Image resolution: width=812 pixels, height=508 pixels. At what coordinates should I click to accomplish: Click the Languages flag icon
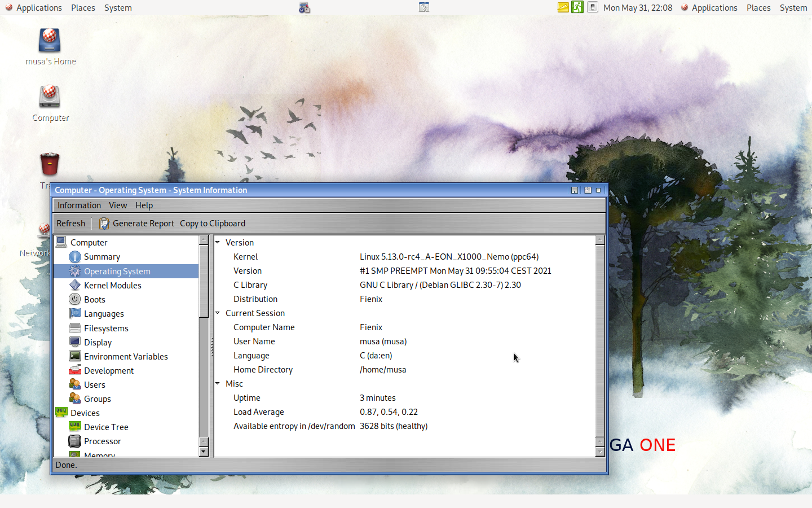pyautogui.click(x=74, y=313)
